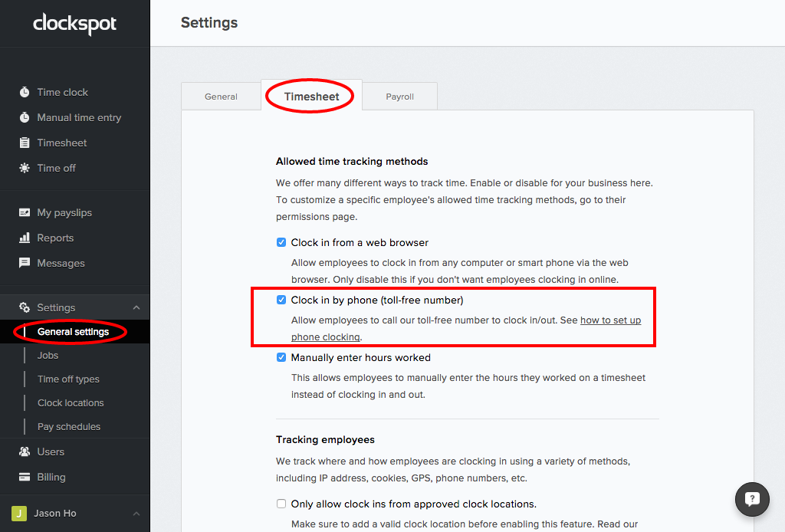Disable Clock in by phone checkbox

(281, 300)
